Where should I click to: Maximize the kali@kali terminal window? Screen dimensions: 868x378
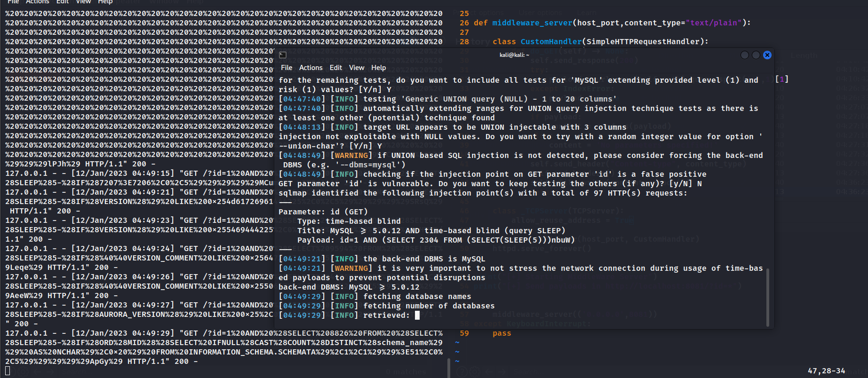tap(756, 55)
